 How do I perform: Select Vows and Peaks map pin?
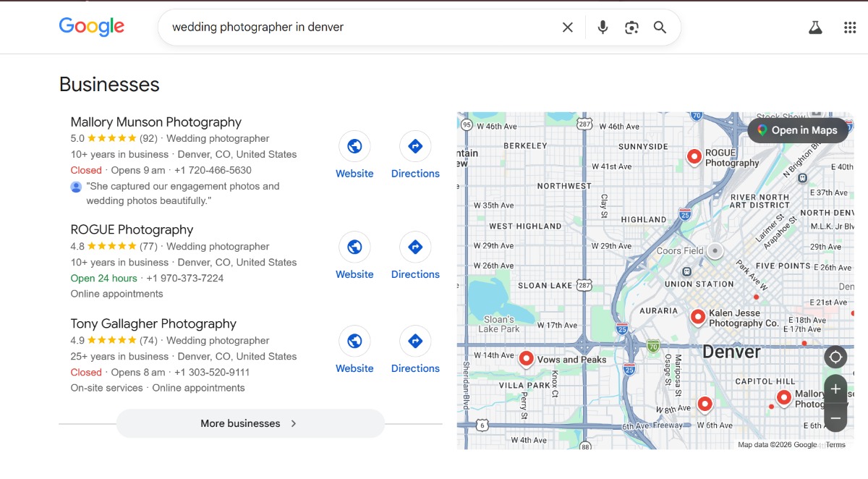pos(527,358)
